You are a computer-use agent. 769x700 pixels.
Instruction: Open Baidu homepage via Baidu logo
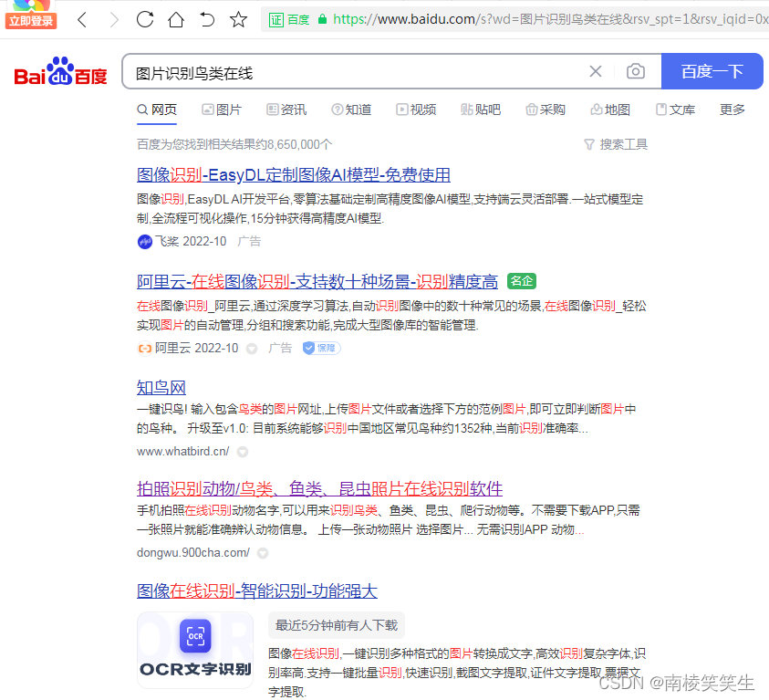coord(60,71)
